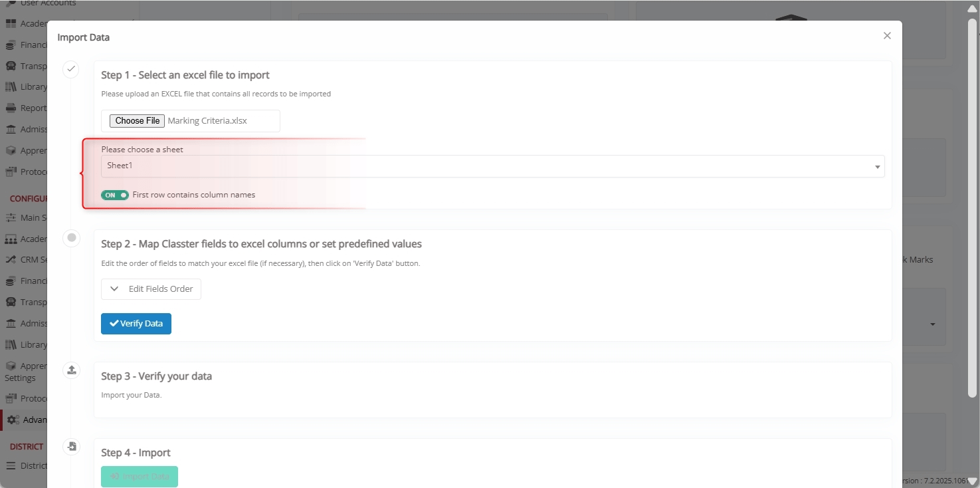Click the blue Verify Data button

(x=136, y=324)
